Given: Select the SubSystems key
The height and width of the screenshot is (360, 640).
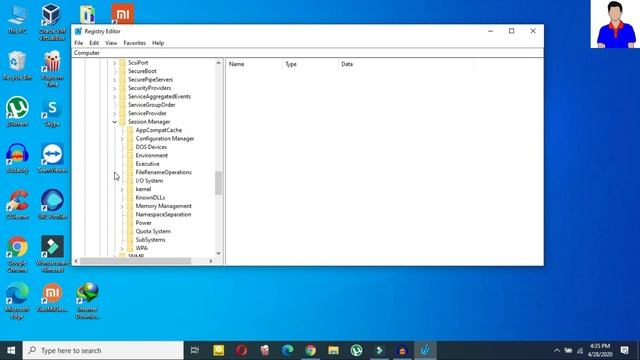Looking at the screenshot, I should coord(150,240).
